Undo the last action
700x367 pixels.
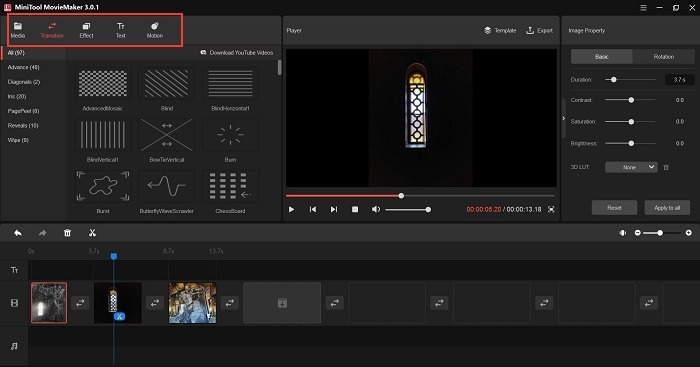click(x=18, y=233)
